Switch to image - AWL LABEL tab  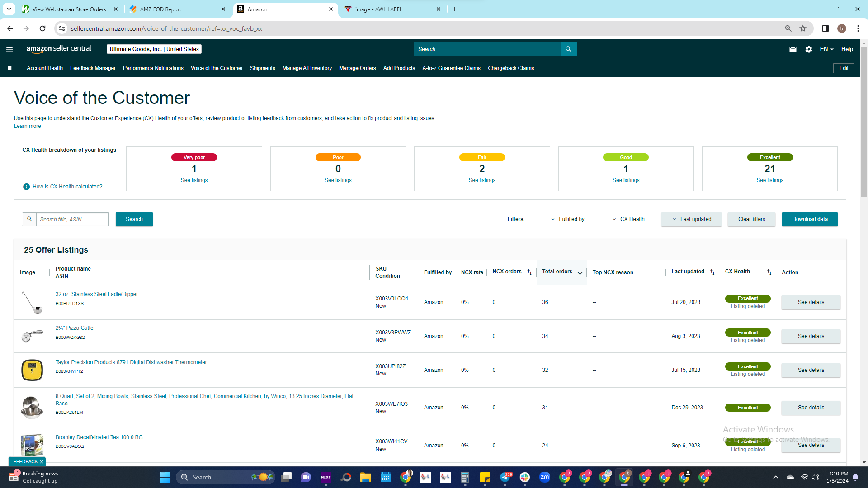(x=392, y=9)
